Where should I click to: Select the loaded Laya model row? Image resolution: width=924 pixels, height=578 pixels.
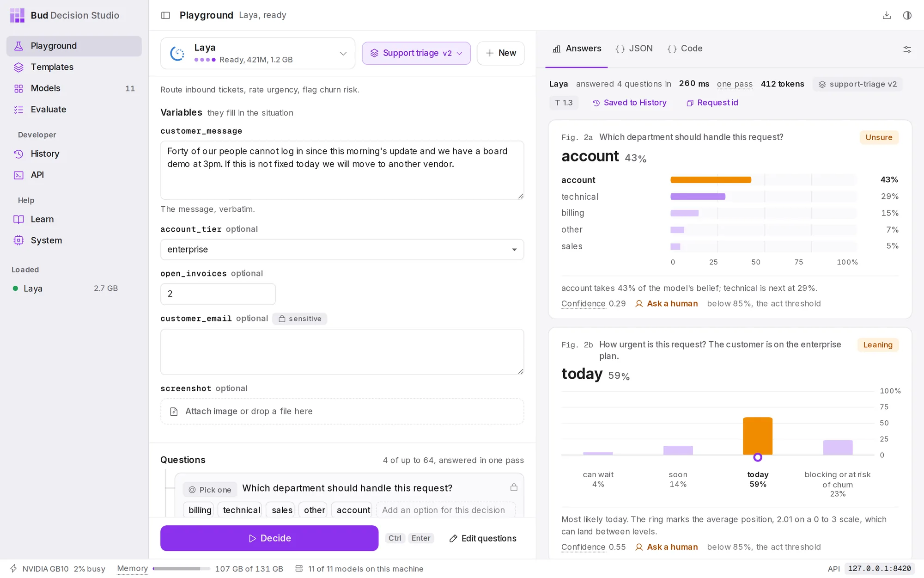65,289
